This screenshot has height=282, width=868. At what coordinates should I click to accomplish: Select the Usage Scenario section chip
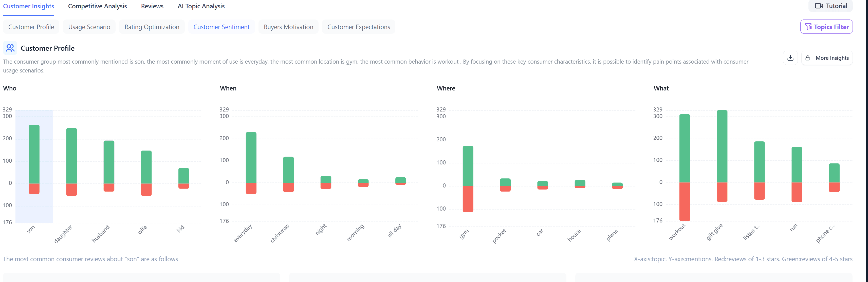89,27
